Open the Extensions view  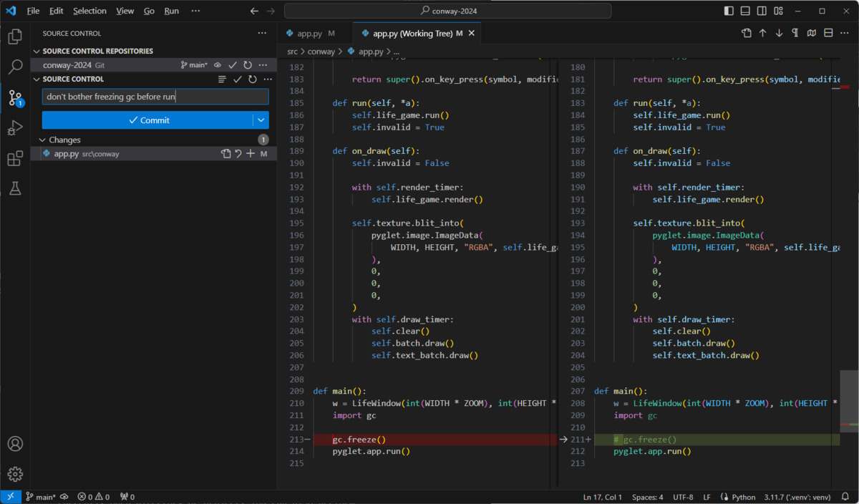[14, 158]
